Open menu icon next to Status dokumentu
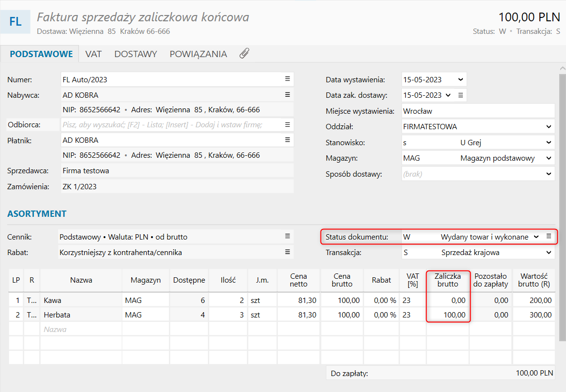Screen dimensions: 566x392 pyautogui.click(x=549, y=237)
